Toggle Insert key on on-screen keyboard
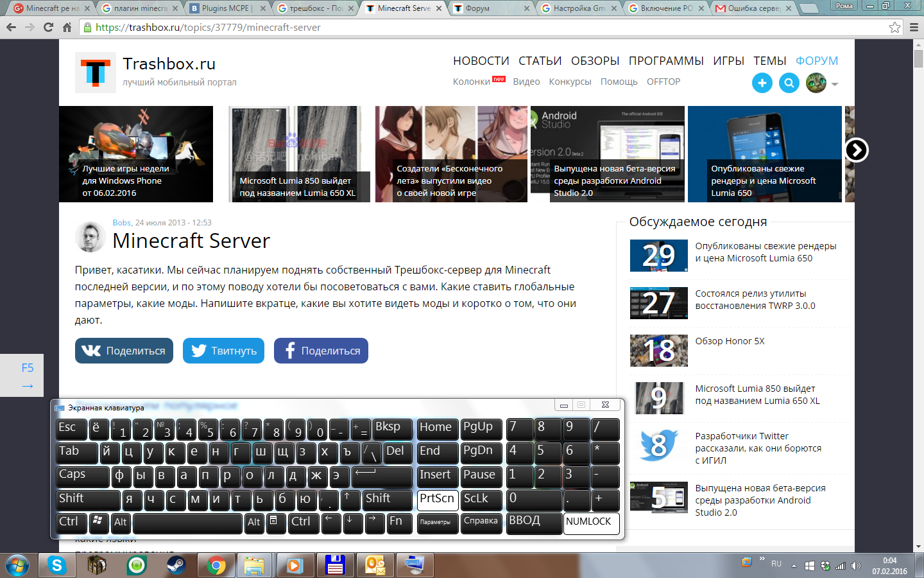Image resolution: width=924 pixels, height=578 pixels. pyautogui.click(x=438, y=477)
